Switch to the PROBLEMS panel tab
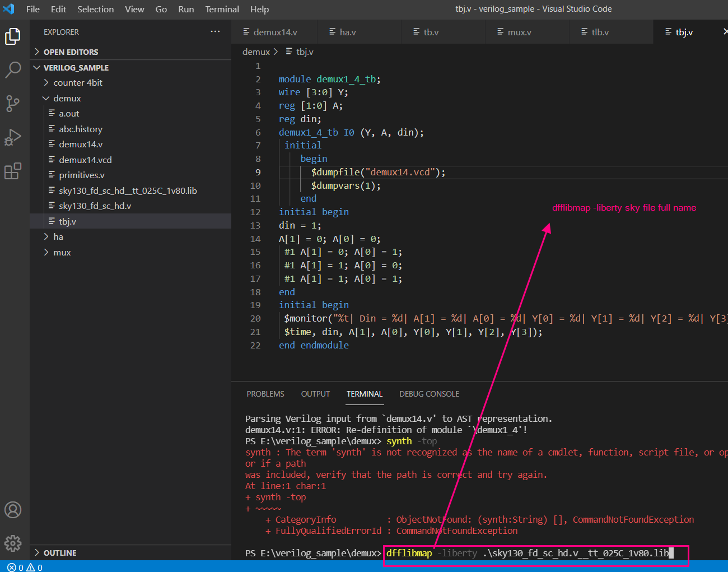 coord(265,394)
